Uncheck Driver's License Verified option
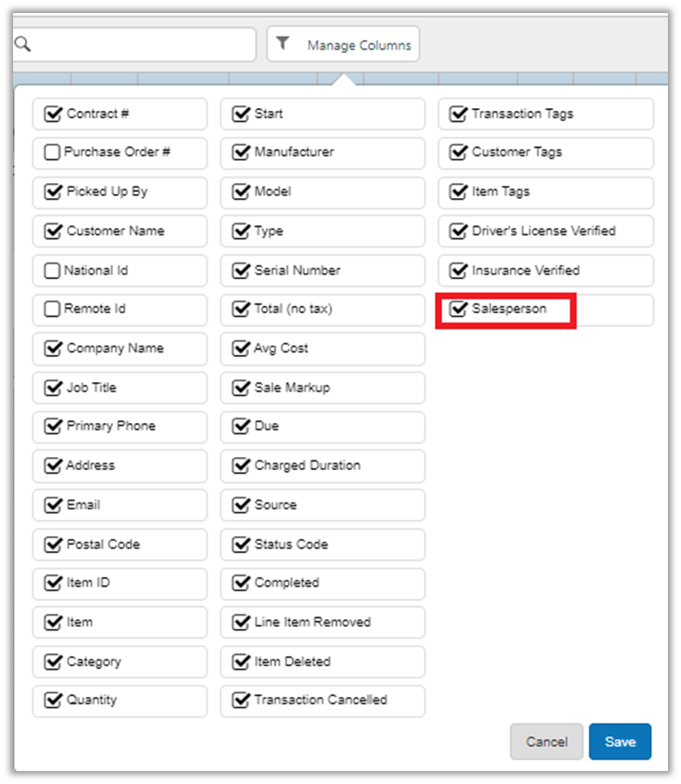The width and height of the screenshot is (681, 784). pos(458,231)
